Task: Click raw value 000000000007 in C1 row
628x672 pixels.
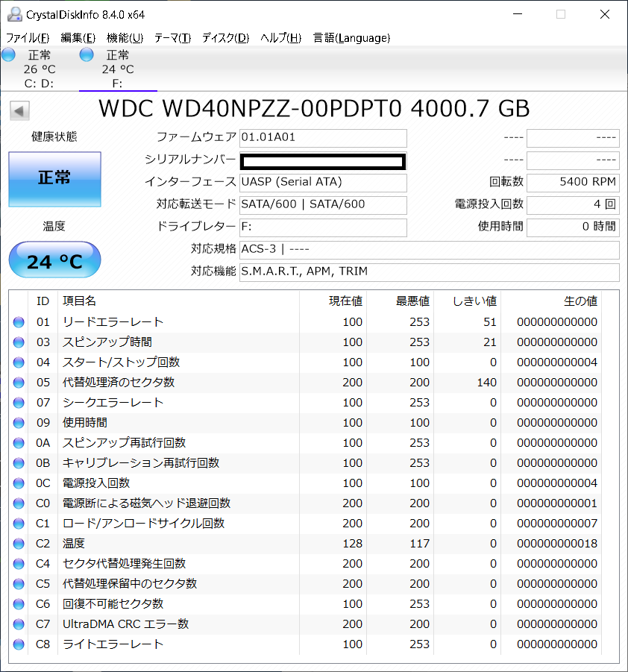Action: coord(557,524)
